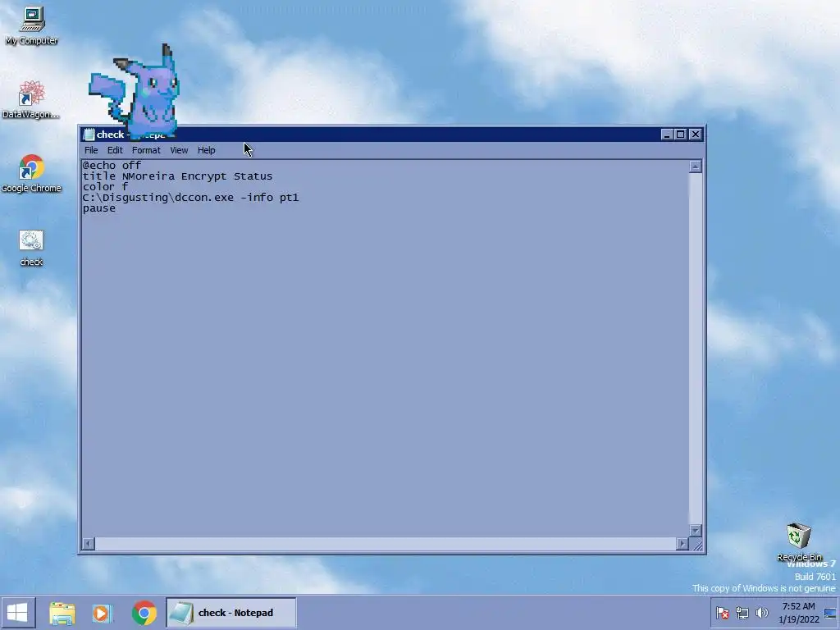840x630 pixels.
Task: Open the Edit menu in Notepad
Action: point(115,151)
